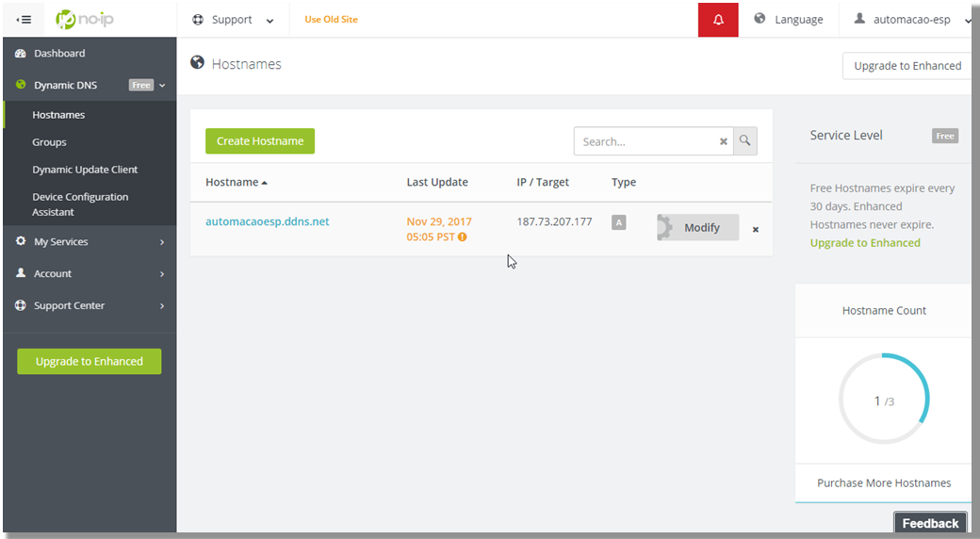Image resolution: width=980 pixels, height=539 pixels.
Task: Click the A record type badge
Action: tap(619, 222)
